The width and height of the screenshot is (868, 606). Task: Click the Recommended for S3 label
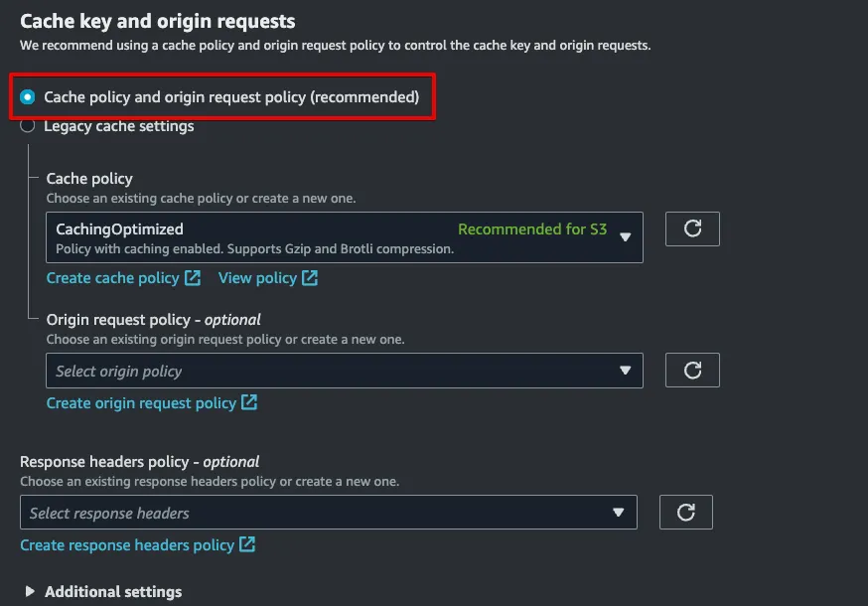pyautogui.click(x=532, y=229)
